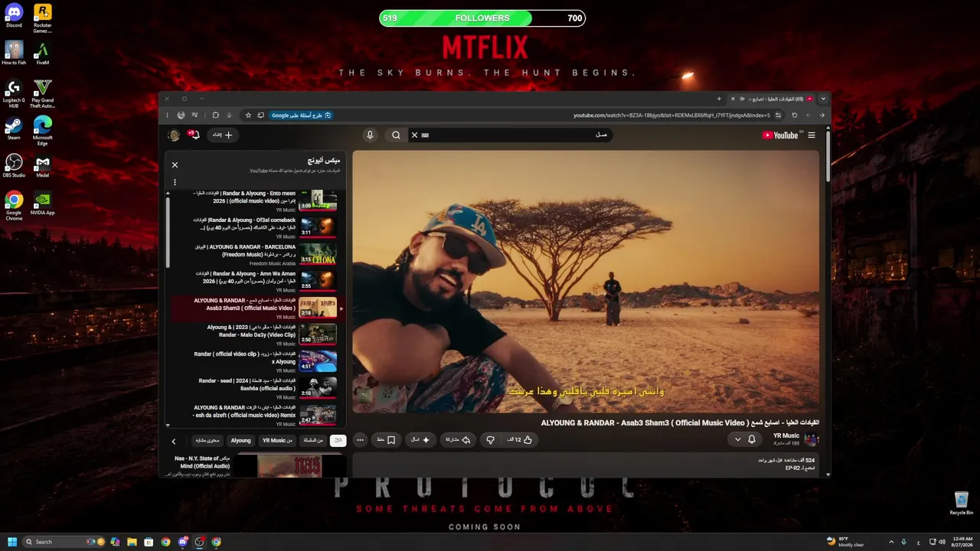Open the description box with view count

[586, 464]
